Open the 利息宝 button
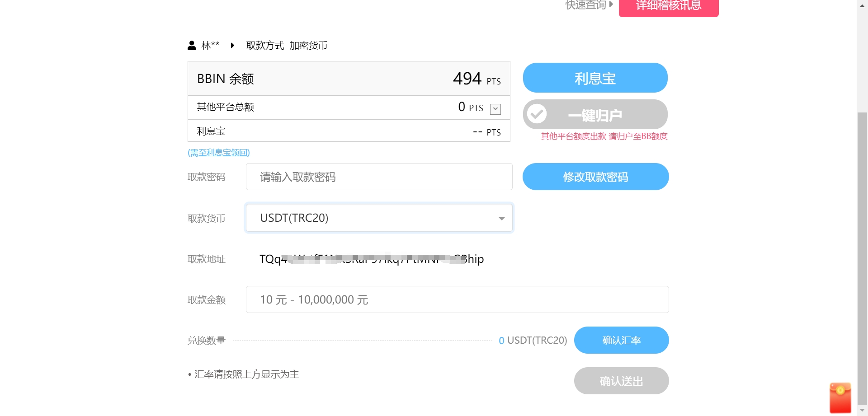The image size is (868, 416). pos(595,78)
